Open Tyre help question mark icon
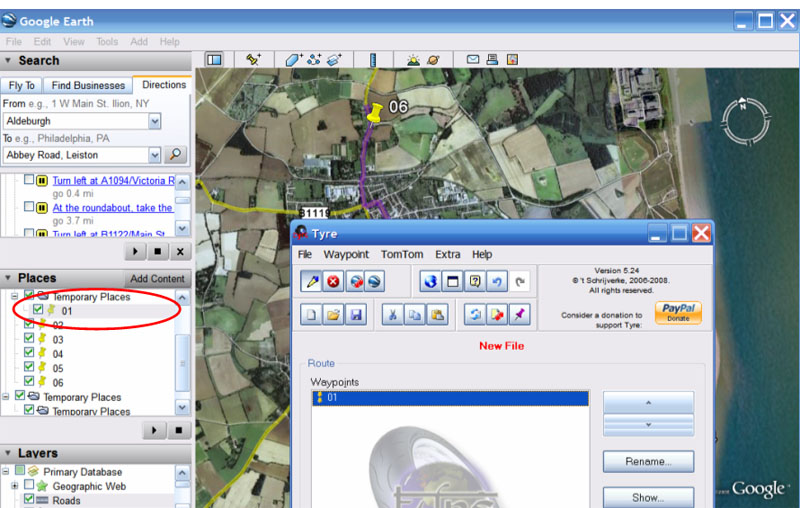Screen dimensions: 800x508 coord(475,281)
